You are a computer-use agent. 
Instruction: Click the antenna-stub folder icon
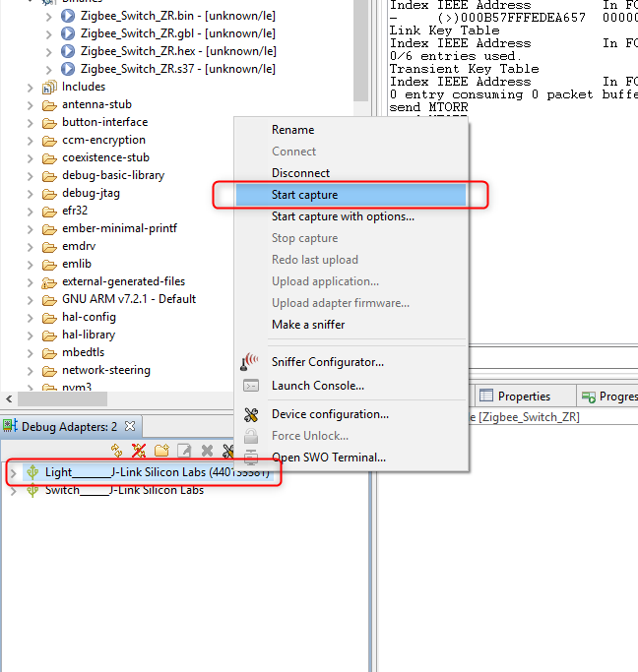click(x=49, y=105)
